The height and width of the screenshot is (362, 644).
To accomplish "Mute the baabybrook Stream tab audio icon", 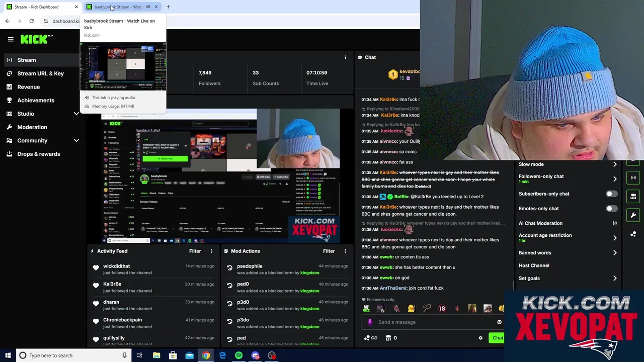I will [148, 7].
